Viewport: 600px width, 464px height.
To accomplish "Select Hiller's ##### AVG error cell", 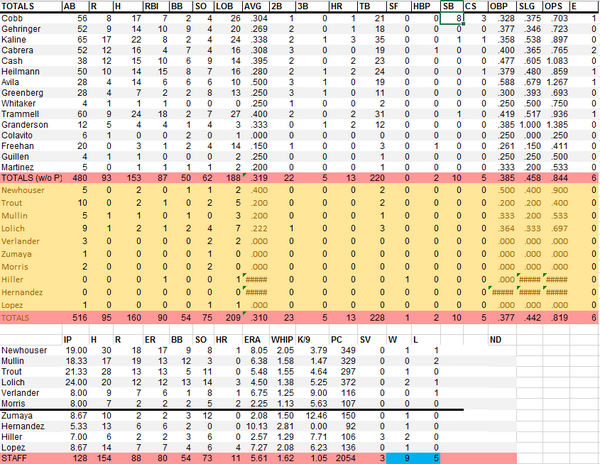I will tap(256, 280).
